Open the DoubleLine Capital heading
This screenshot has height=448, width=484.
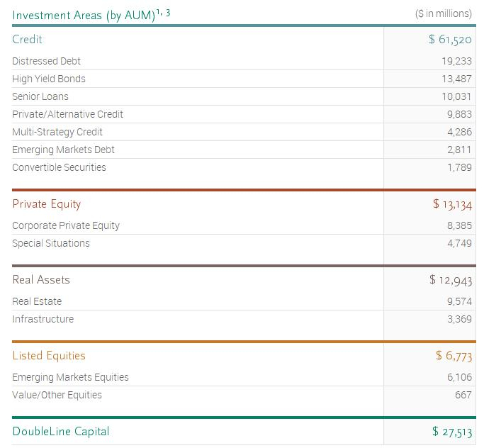[x=61, y=432]
